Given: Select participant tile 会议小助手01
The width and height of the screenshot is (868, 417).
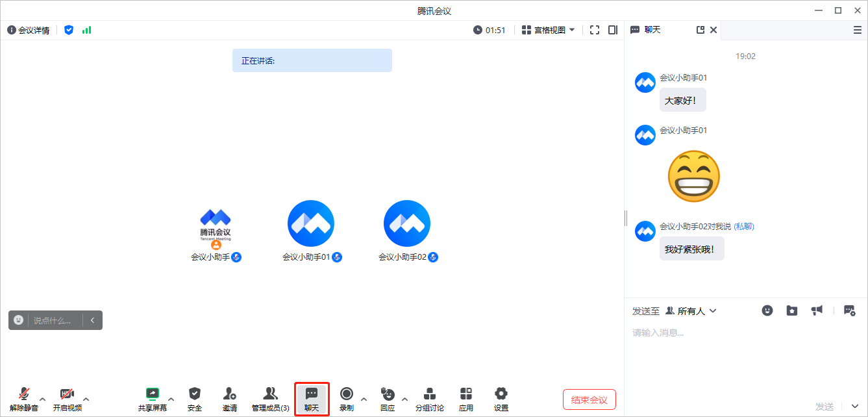Looking at the screenshot, I should [x=311, y=231].
